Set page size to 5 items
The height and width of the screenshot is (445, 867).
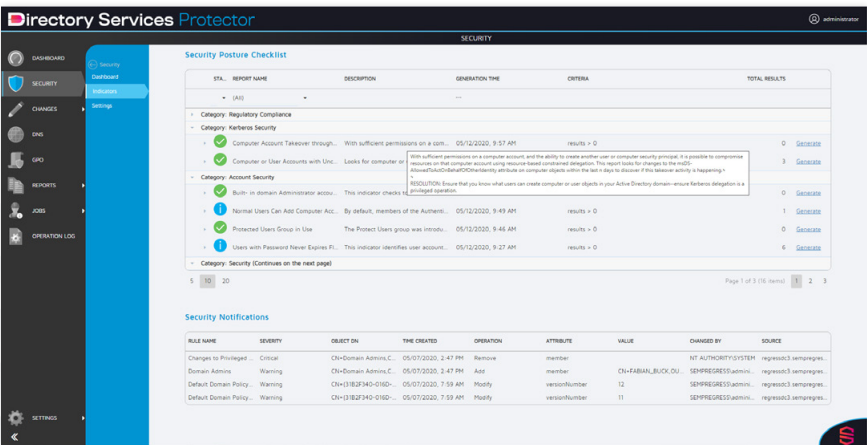[192, 281]
